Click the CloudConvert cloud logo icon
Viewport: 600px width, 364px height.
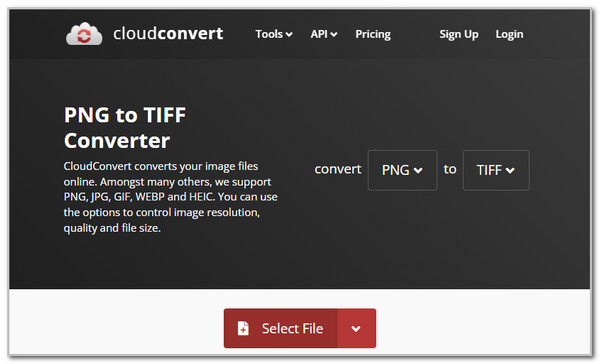(84, 34)
